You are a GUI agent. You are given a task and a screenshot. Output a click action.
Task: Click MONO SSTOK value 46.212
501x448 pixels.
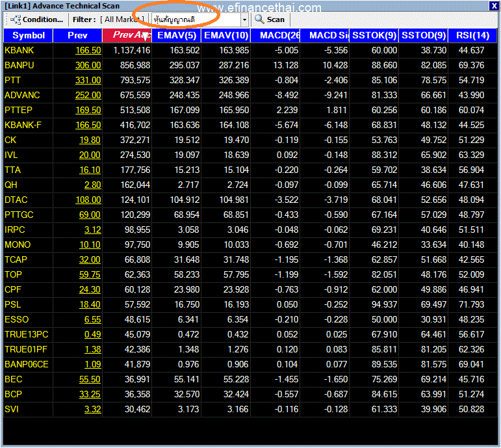384,244
